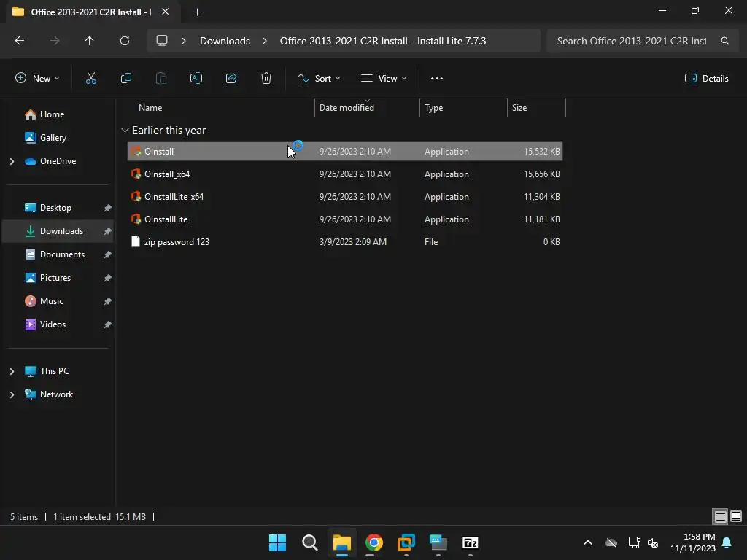Open taskbar Search

pyautogui.click(x=309, y=542)
